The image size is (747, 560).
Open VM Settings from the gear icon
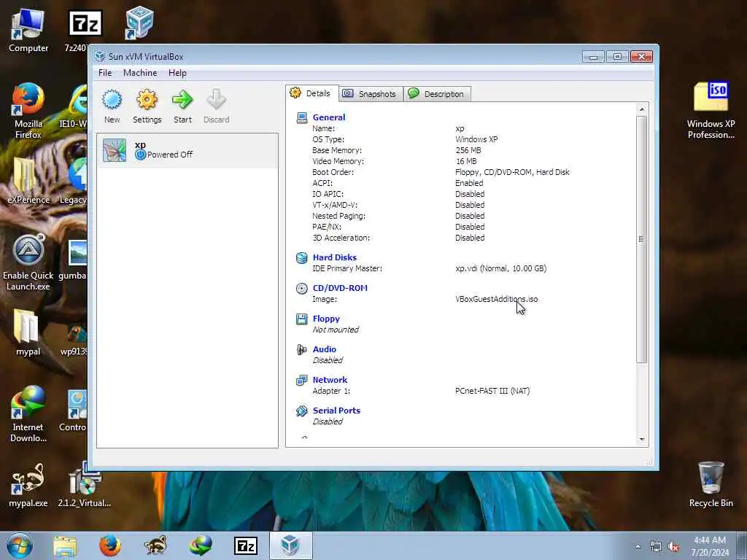(x=147, y=106)
